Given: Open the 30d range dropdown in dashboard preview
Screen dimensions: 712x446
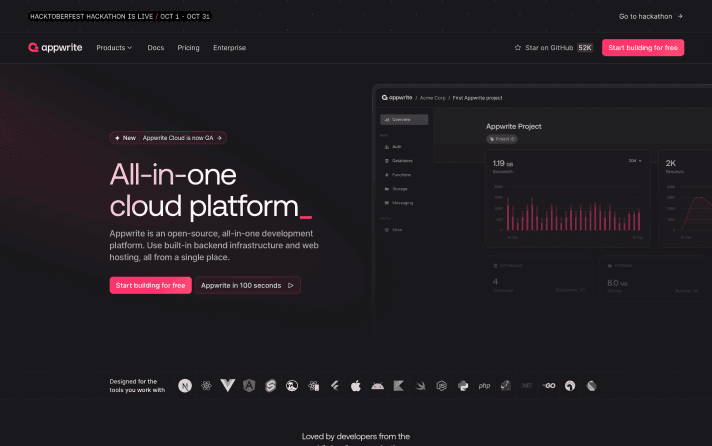Looking at the screenshot, I should pos(635,161).
